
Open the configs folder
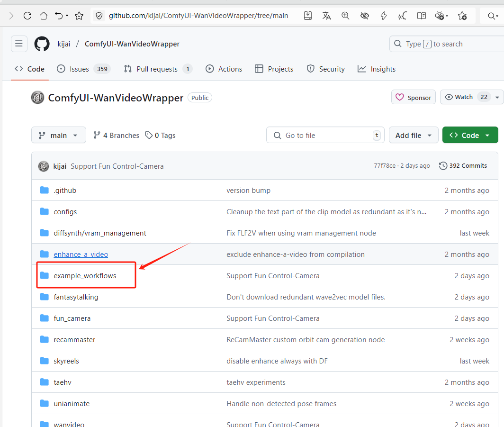click(x=65, y=211)
